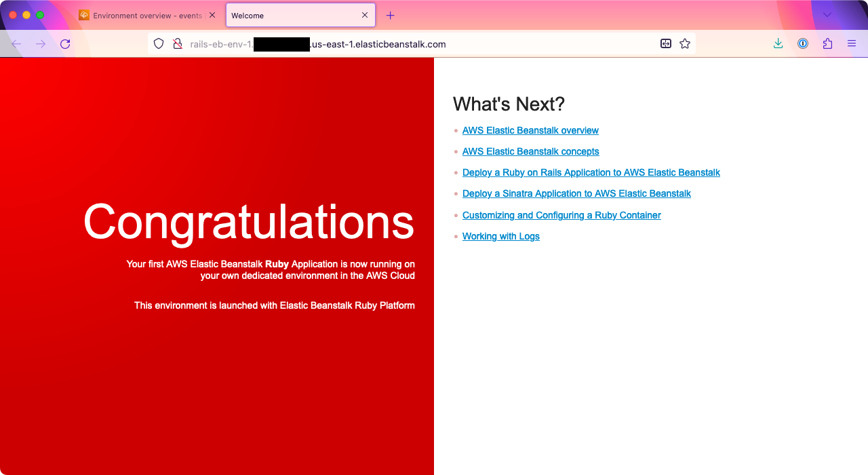868x475 pixels.
Task: Go forward using the right arrow
Action: tap(41, 44)
